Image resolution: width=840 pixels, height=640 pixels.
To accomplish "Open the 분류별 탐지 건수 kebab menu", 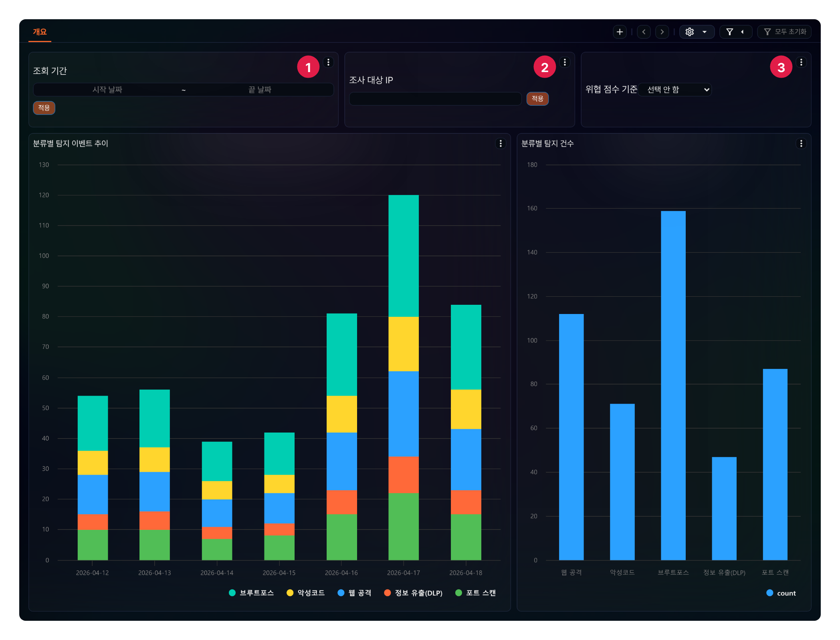I will coord(801,143).
